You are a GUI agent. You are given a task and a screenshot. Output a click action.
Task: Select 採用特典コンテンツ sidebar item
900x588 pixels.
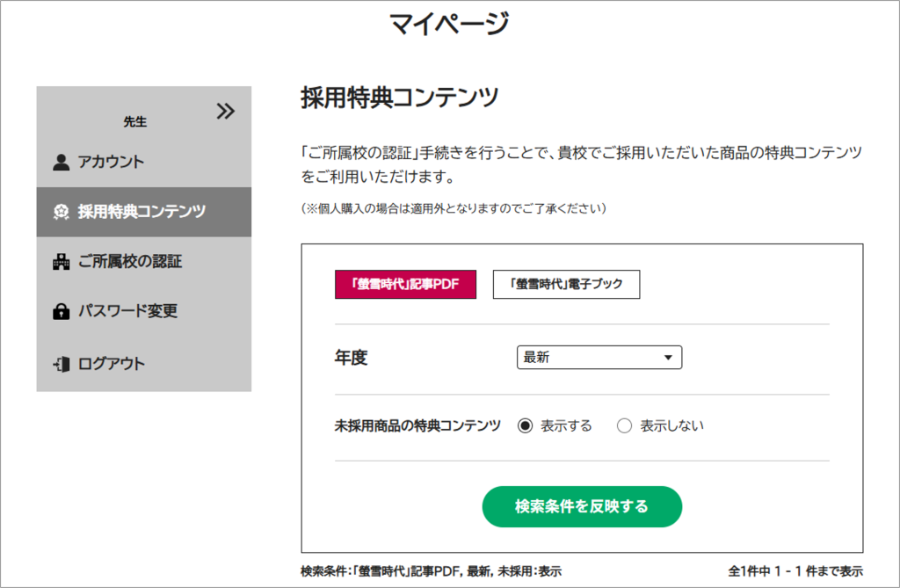[x=142, y=212]
